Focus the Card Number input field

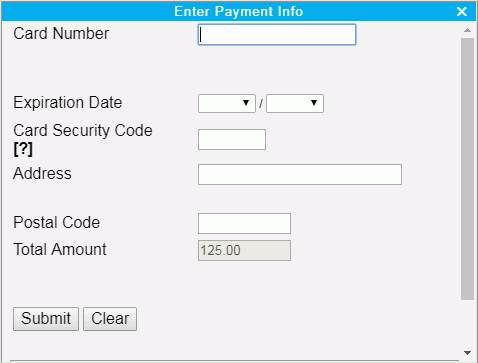(277, 34)
